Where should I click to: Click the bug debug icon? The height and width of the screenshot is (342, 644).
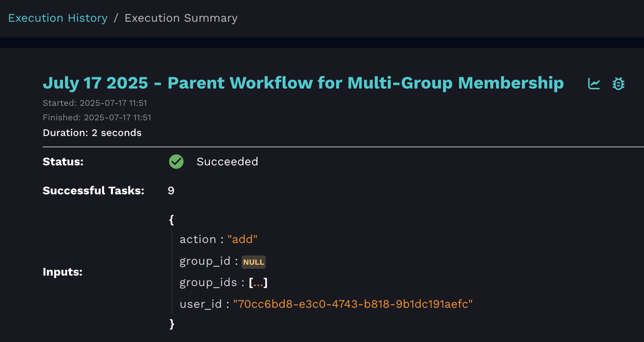tap(618, 84)
